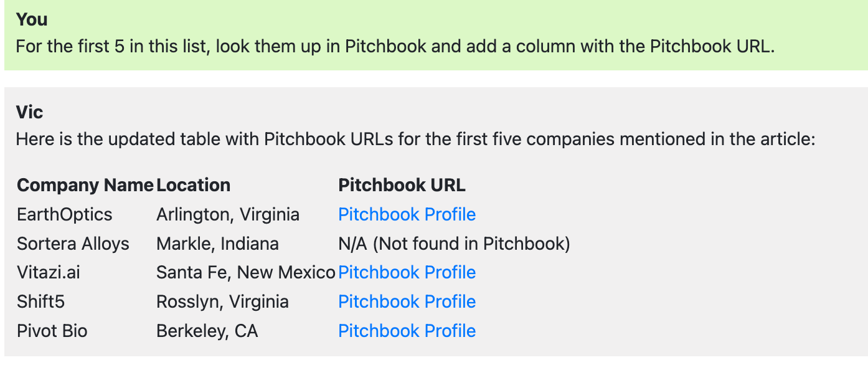Select the Pivot Bio company name cell
868x365 pixels.
click(52, 331)
